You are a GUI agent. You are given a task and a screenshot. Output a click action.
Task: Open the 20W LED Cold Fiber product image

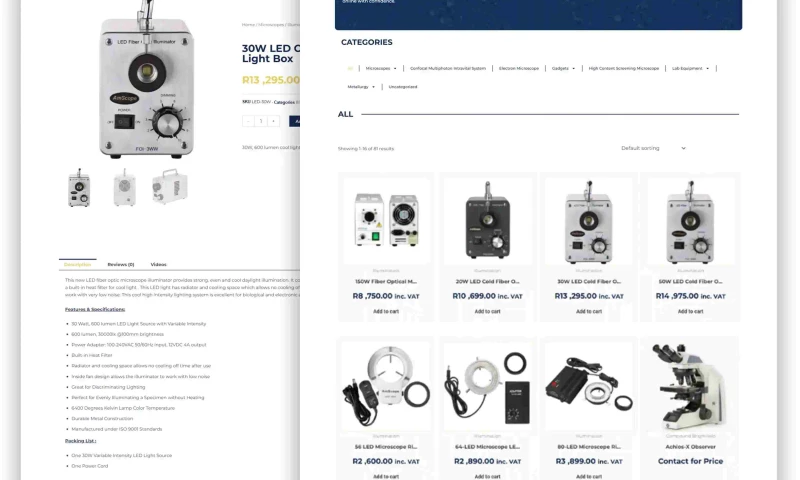point(488,220)
